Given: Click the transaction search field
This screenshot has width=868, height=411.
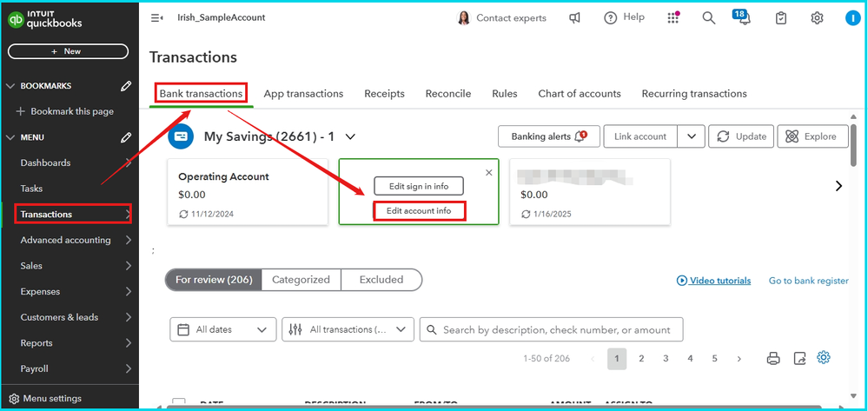Looking at the screenshot, I should coord(552,329).
